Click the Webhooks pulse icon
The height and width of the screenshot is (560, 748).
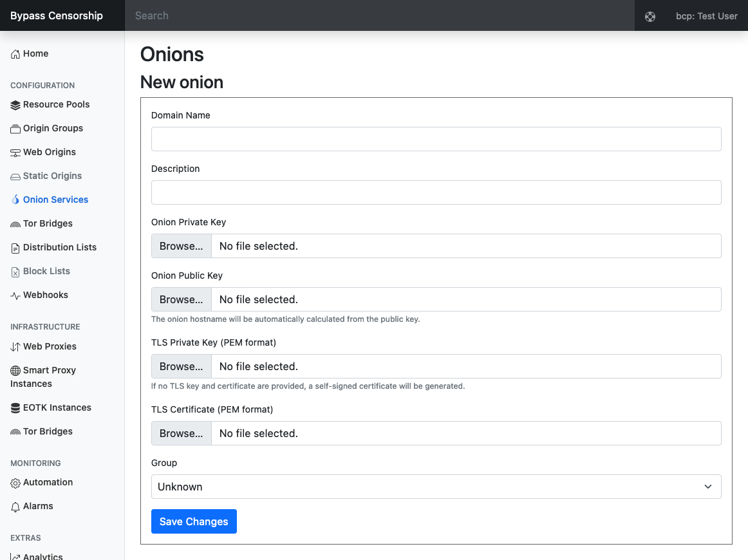click(x=15, y=295)
